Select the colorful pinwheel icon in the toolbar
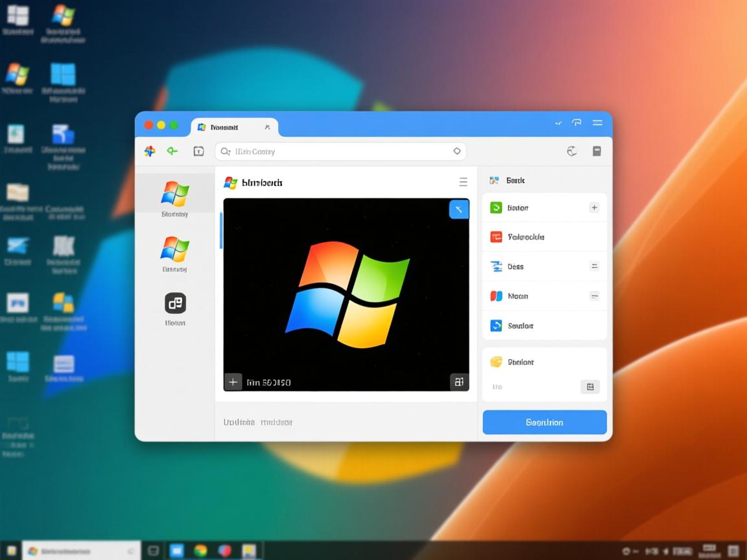The height and width of the screenshot is (560, 747). pos(150,151)
